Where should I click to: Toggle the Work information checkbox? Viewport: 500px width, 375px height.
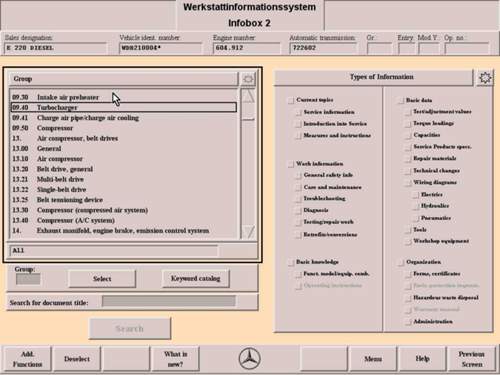click(291, 164)
